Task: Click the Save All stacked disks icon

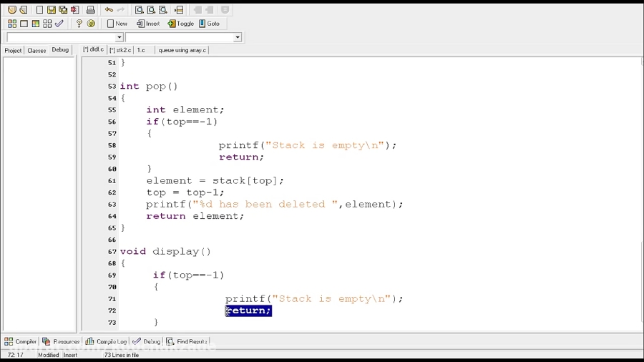Action: (63, 9)
